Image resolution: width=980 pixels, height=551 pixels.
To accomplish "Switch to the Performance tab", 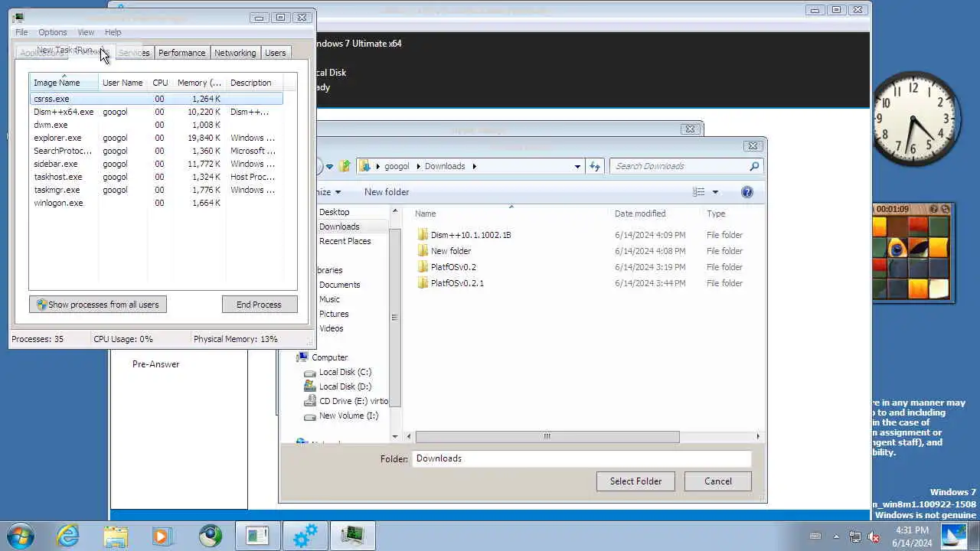I will (181, 53).
